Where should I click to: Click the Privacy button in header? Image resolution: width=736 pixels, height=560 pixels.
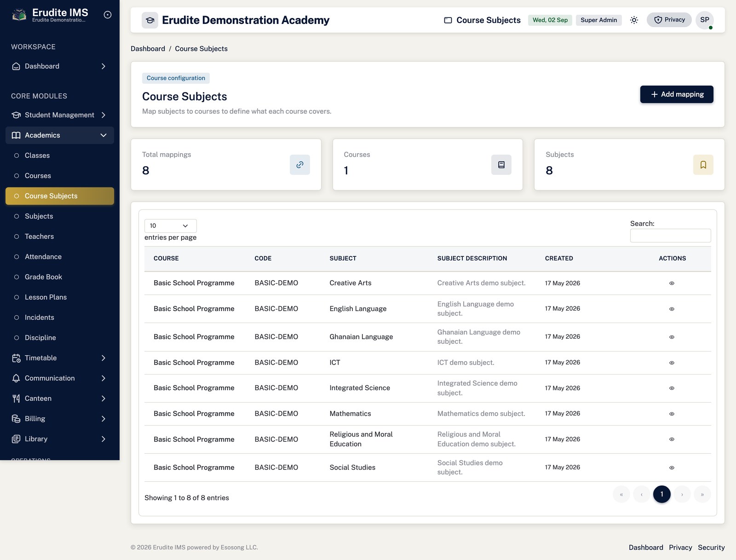coord(669,20)
